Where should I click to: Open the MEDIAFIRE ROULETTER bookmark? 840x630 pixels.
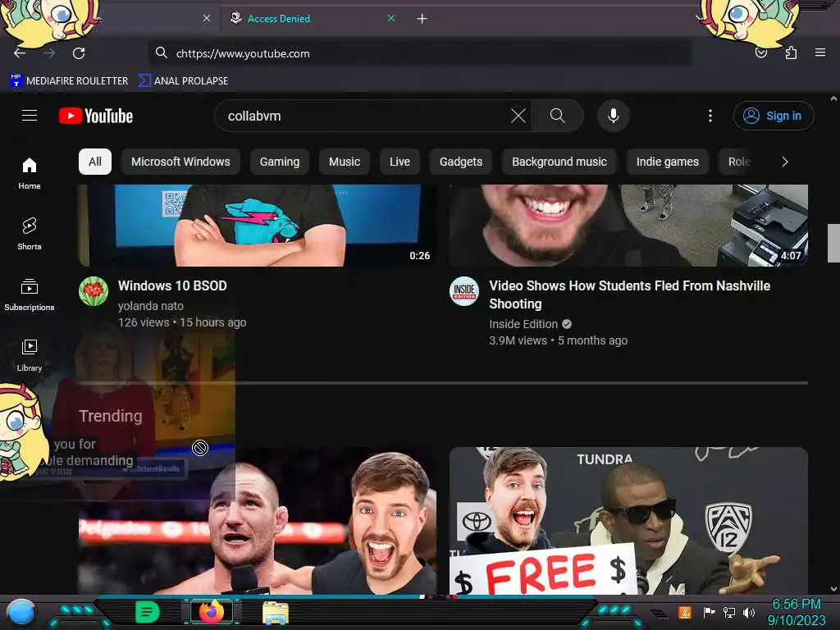pyautogui.click(x=69, y=81)
